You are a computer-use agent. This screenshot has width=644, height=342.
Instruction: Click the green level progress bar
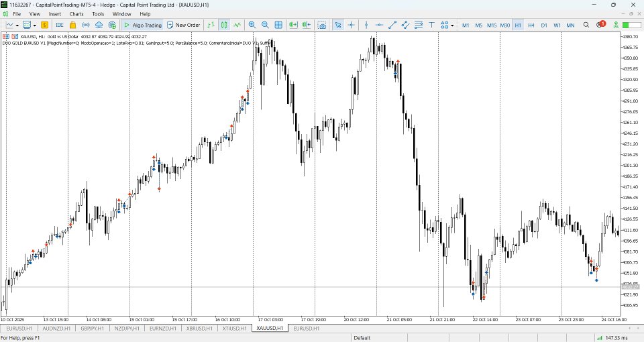tap(632, 25)
